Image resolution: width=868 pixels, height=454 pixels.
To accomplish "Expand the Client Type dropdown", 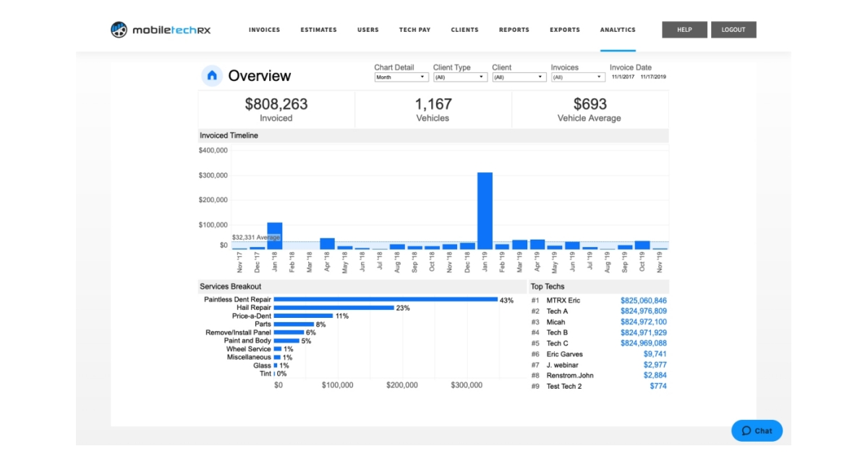I will coord(460,77).
